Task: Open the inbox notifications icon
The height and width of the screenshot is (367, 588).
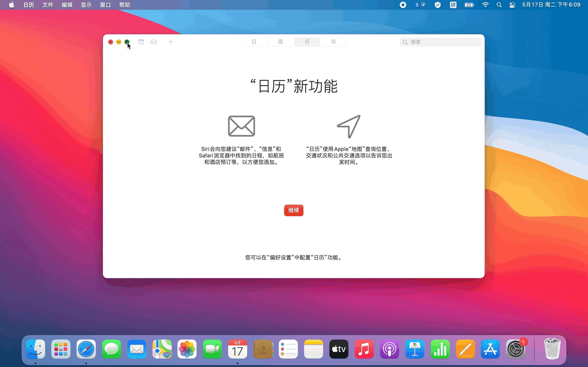Action: tap(154, 42)
